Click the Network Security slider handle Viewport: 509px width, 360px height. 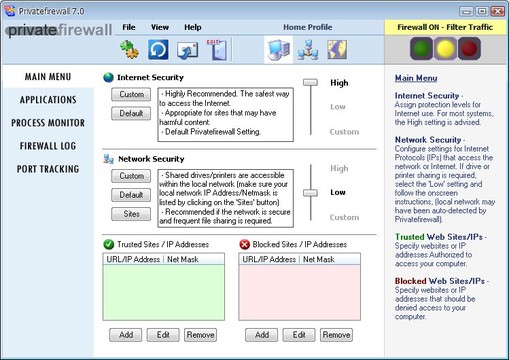pos(310,193)
